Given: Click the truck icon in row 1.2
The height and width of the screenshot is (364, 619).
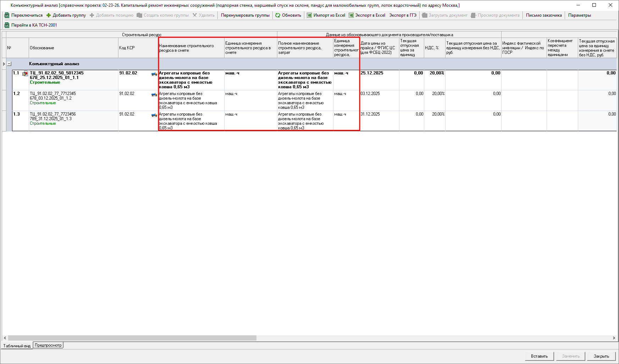Looking at the screenshot, I should [154, 94].
